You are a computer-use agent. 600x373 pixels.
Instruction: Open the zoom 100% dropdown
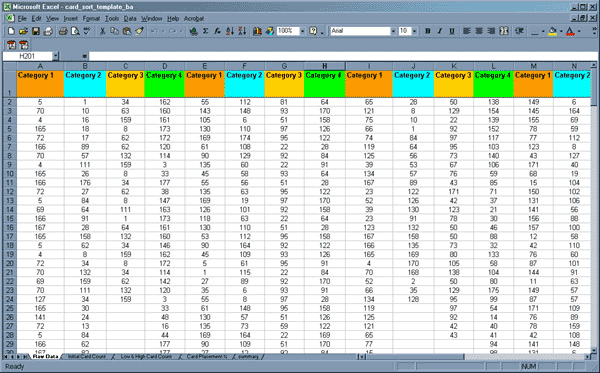click(x=302, y=31)
